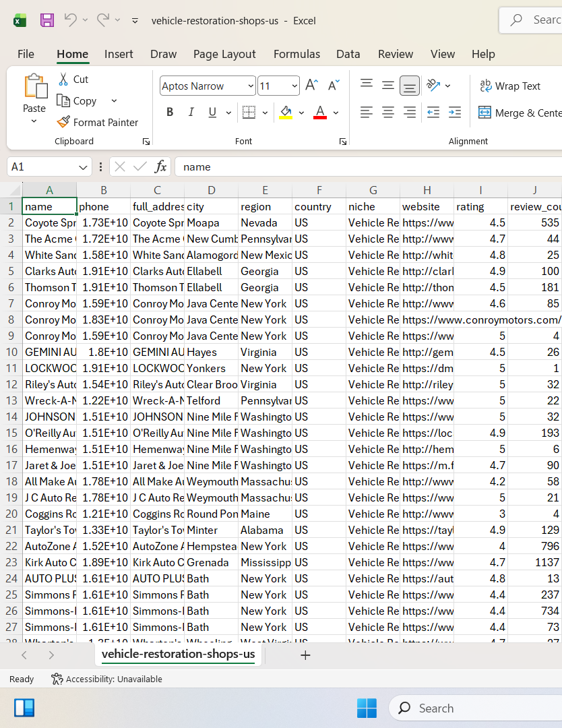Click the Select All corner triangle

pyautogui.click(x=15, y=189)
